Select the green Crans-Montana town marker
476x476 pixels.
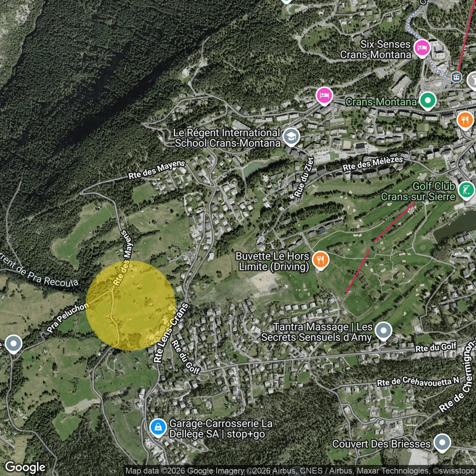point(428,100)
